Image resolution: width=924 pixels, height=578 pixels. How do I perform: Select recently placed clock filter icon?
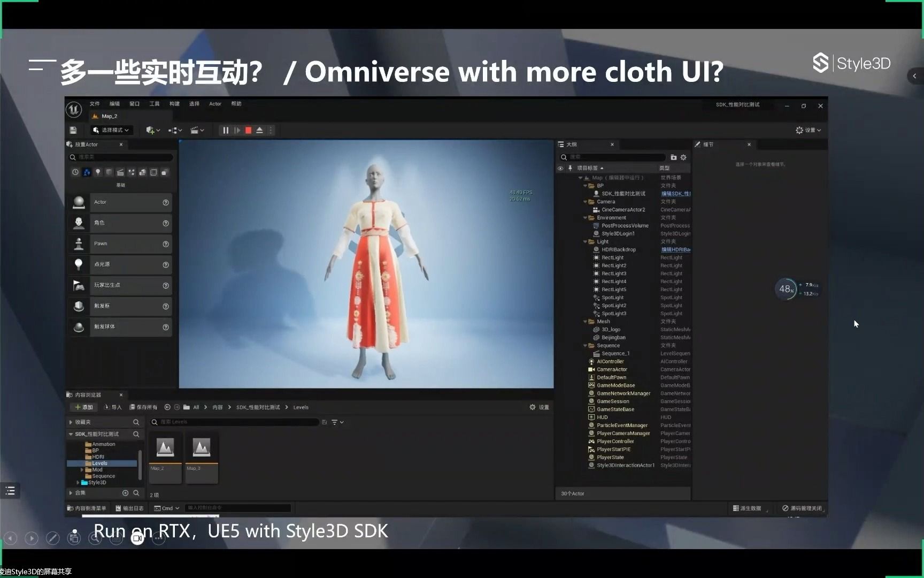(75, 172)
